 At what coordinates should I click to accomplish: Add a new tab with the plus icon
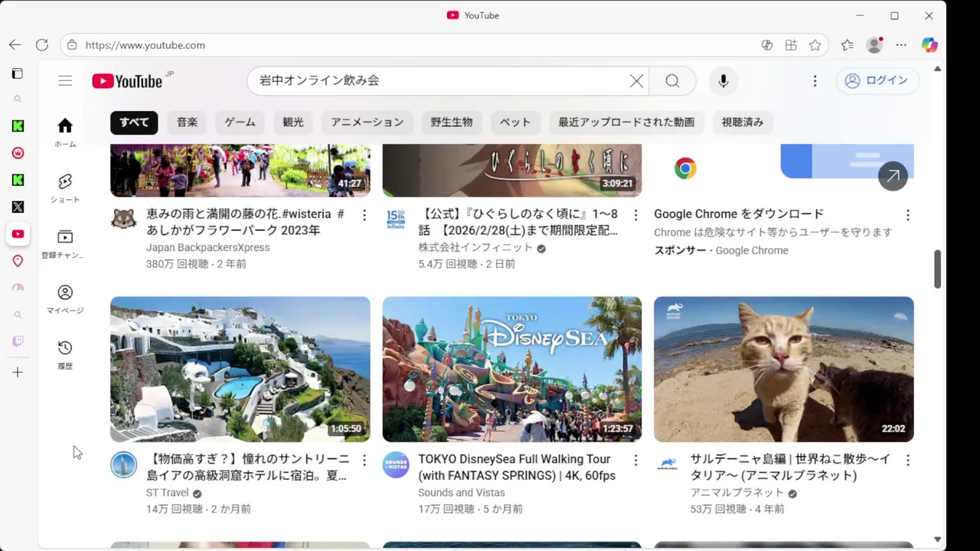[18, 372]
